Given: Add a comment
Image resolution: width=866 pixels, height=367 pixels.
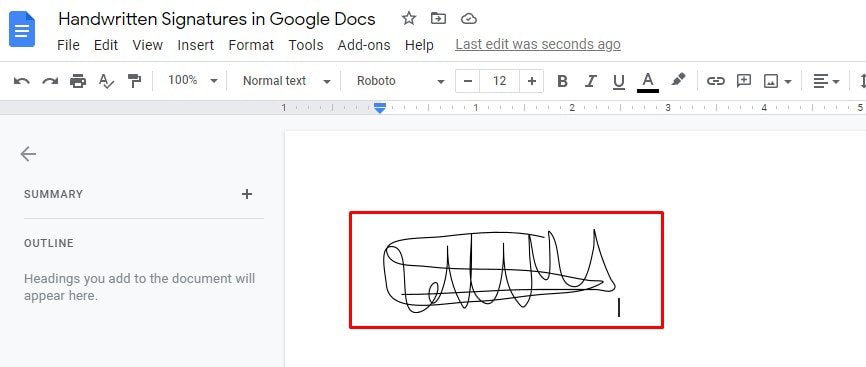Looking at the screenshot, I should coord(744,81).
